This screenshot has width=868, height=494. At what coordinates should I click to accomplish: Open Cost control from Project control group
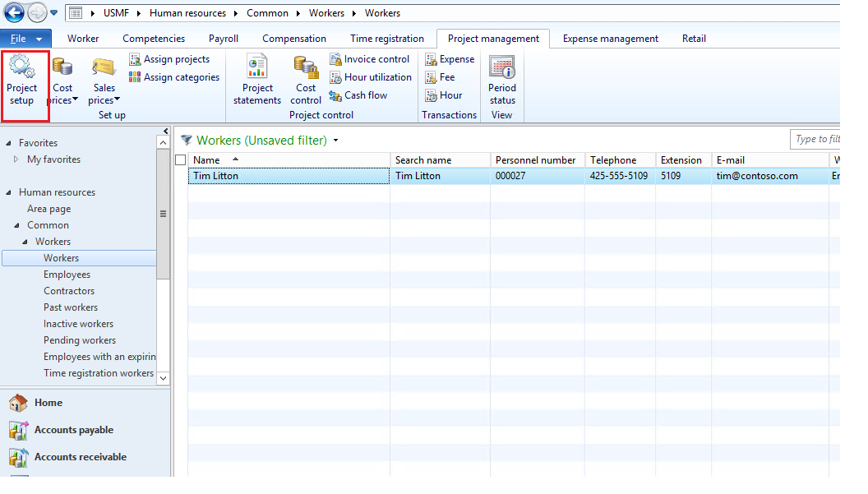click(x=306, y=80)
